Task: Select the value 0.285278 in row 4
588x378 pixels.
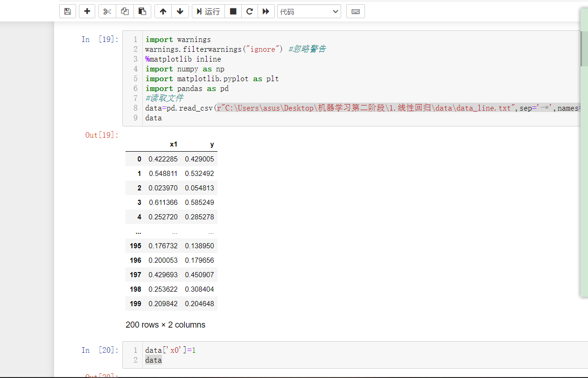Action: (x=199, y=217)
